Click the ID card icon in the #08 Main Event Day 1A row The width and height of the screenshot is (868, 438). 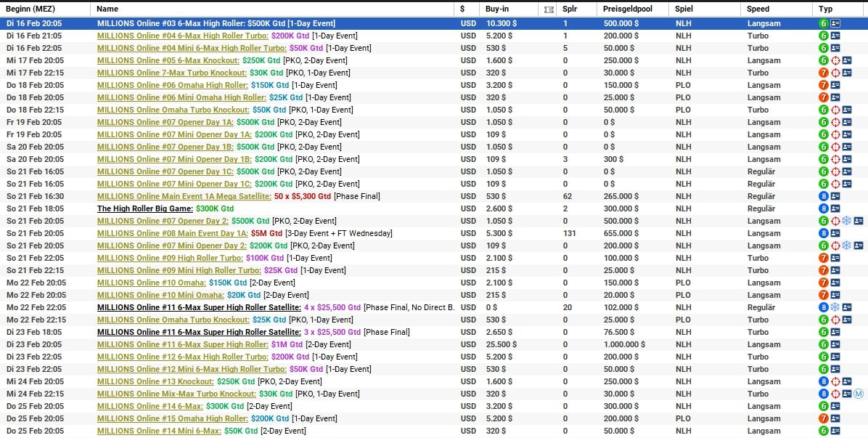pyautogui.click(x=835, y=233)
